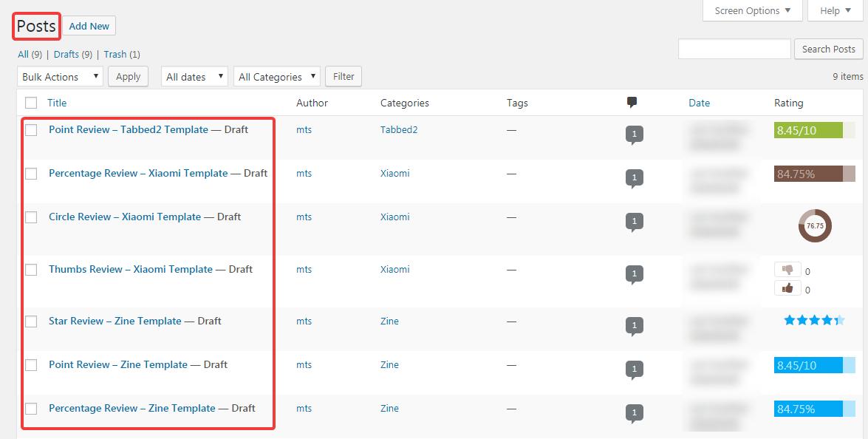Click thumbs up icon in Rating column
The width and height of the screenshot is (868, 439).
[787, 288]
